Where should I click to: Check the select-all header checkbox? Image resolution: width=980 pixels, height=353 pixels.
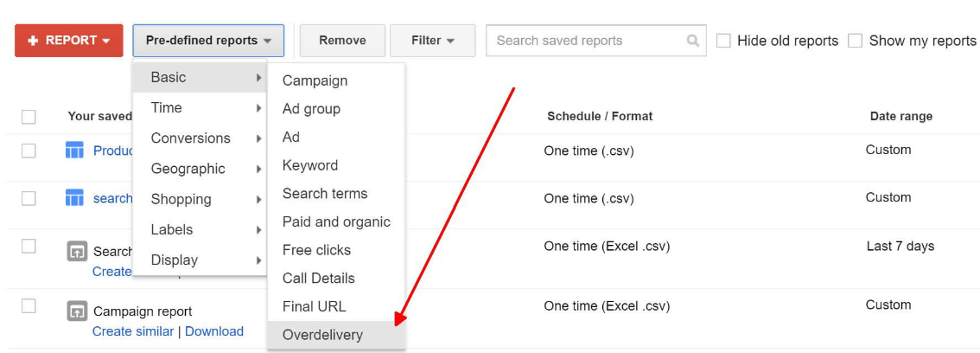point(29,117)
